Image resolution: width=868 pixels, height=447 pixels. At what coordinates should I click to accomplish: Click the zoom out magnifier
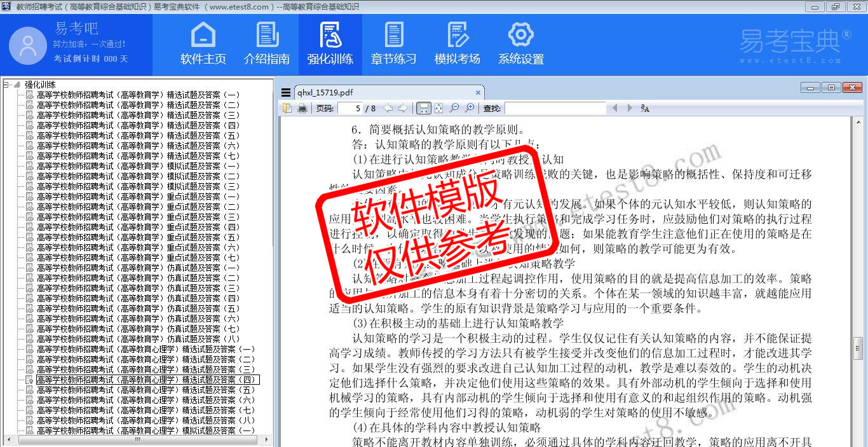tap(454, 108)
